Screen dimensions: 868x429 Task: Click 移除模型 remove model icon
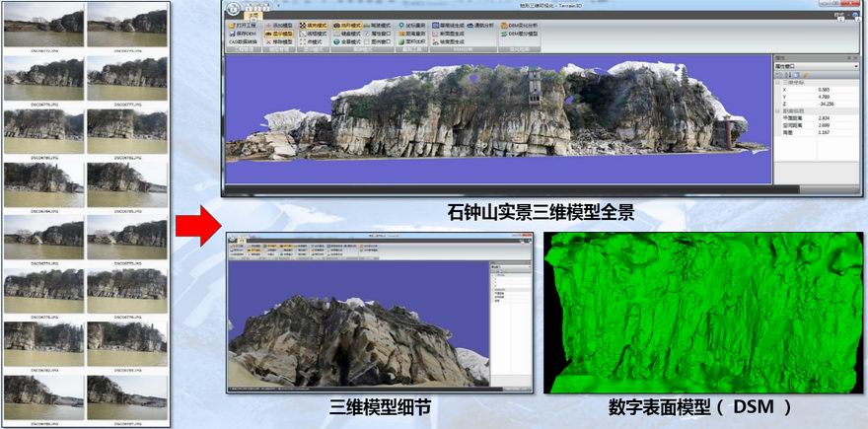(x=269, y=41)
